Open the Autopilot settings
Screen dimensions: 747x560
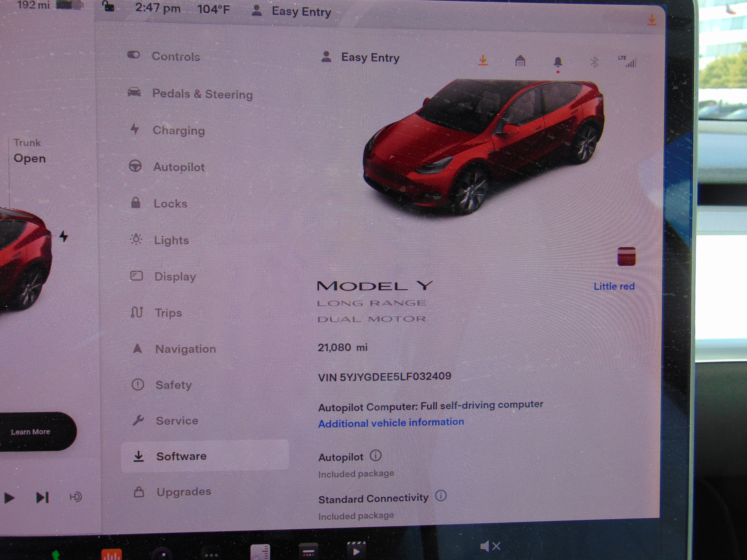167,167
